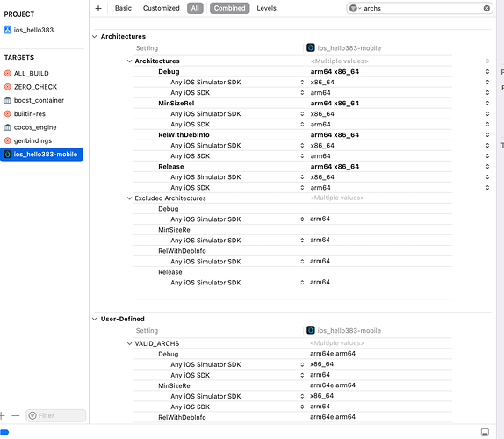
Task: Edit VALID_ARCHS RelWithDebInfo arm64e arm64 value
Action: [333, 417]
